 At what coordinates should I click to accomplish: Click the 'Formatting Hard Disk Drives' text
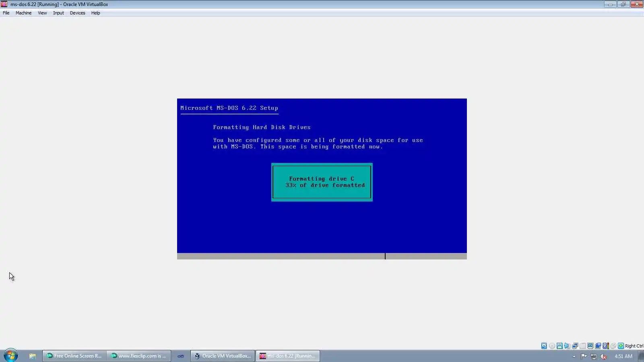click(262, 127)
